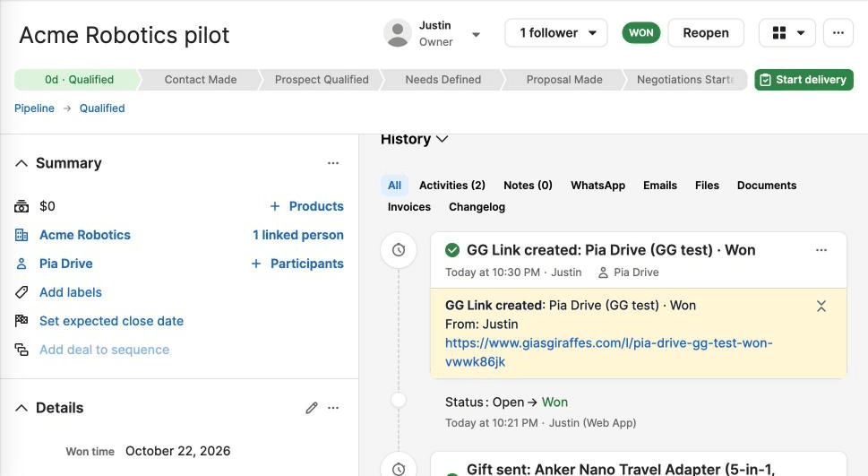
Task: Click the green WON status badge
Action: pyautogui.click(x=641, y=33)
